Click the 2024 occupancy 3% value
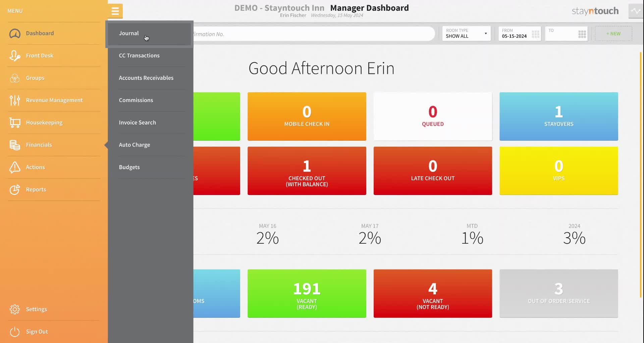The height and width of the screenshot is (343, 644). click(575, 238)
